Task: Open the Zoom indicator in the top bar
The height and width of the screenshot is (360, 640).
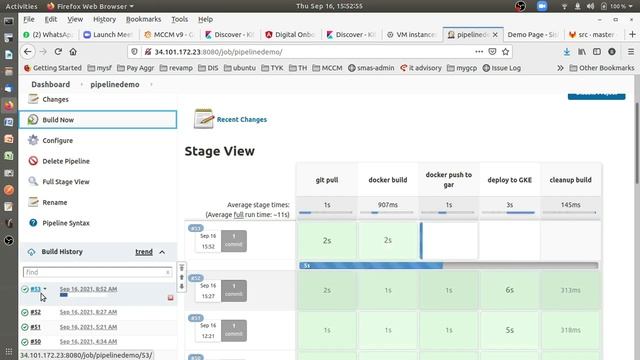Action: tap(542, 6)
